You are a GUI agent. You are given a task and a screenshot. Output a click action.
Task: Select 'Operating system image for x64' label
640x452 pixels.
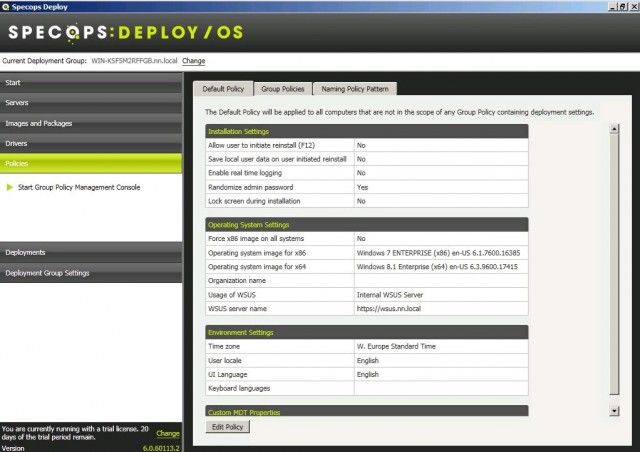tap(257, 267)
